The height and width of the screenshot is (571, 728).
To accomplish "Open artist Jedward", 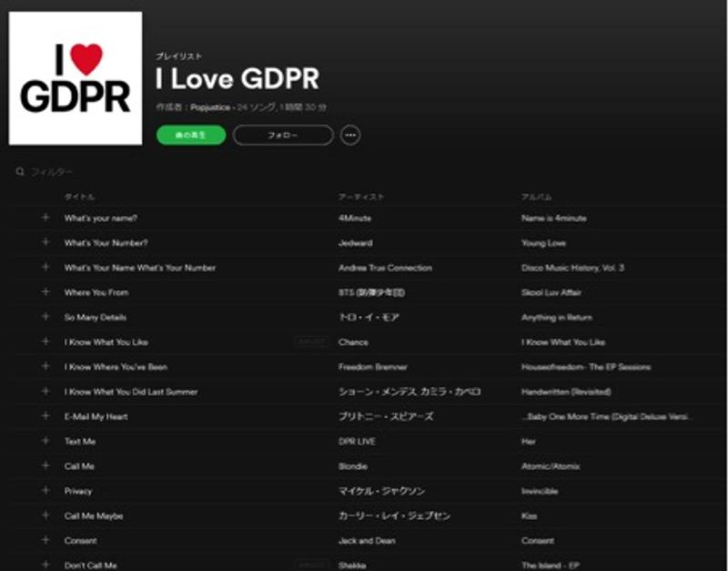I will [356, 243].
